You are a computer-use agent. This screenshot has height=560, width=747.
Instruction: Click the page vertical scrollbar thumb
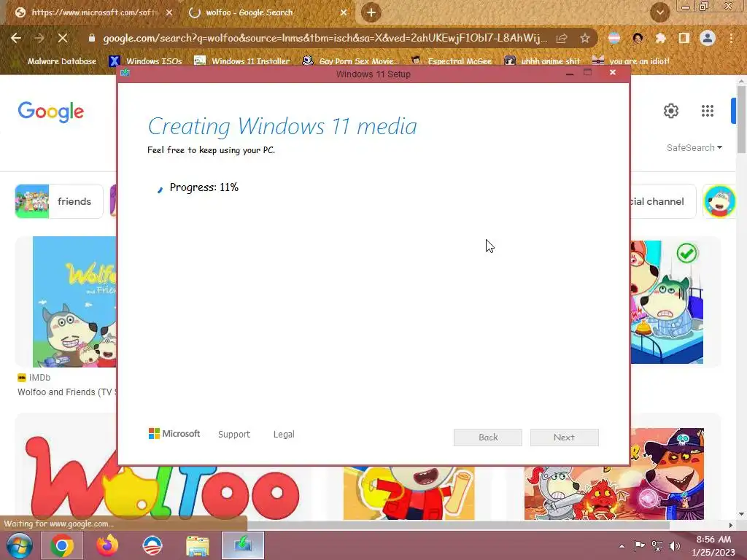tap(741, 119)
